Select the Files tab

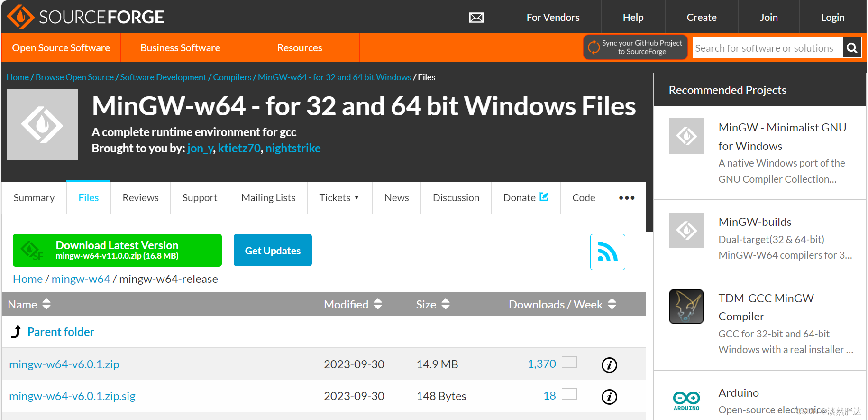tap(89, 197)
